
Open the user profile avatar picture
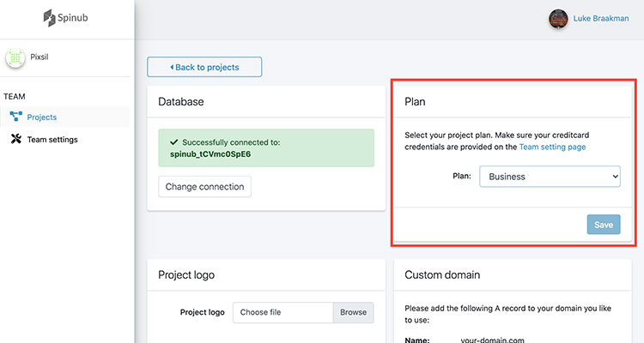pyautogui.click(x=558, y=19)
